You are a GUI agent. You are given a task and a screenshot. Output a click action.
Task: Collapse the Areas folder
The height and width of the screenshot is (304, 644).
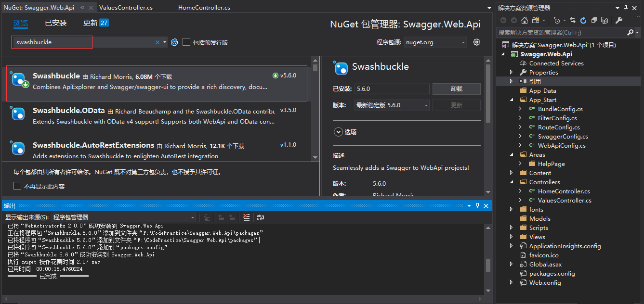[512, 155]
